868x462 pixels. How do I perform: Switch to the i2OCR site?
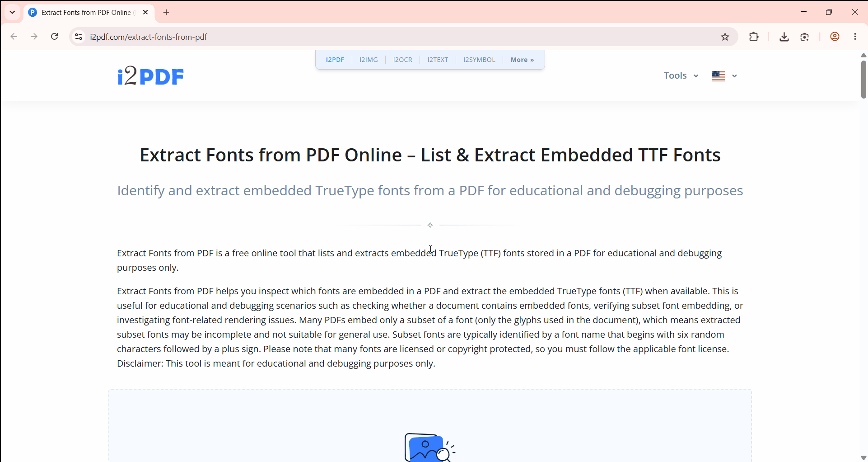(x=402, y=60)
